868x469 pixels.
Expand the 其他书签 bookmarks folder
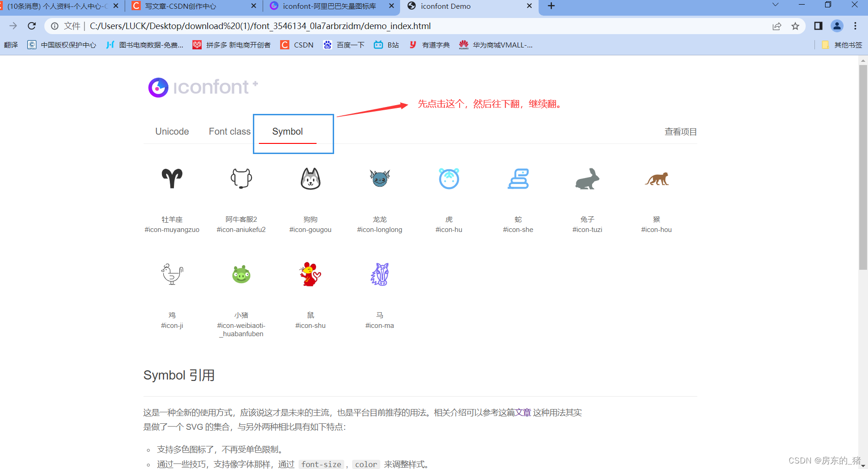(842, 45)
